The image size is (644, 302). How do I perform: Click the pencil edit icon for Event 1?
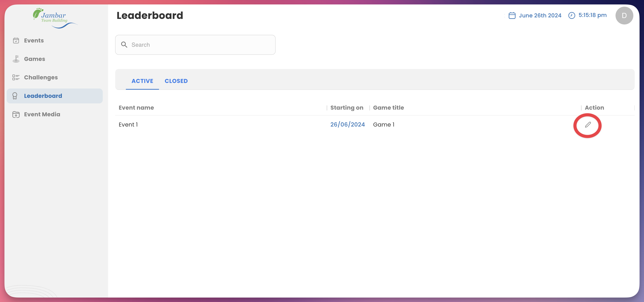(x=588, y=125)
